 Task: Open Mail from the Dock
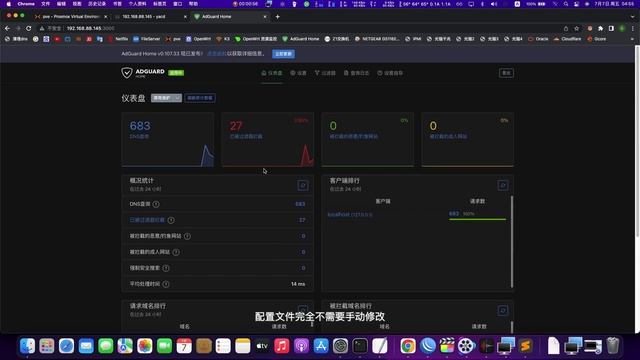[x=86, y=346]
